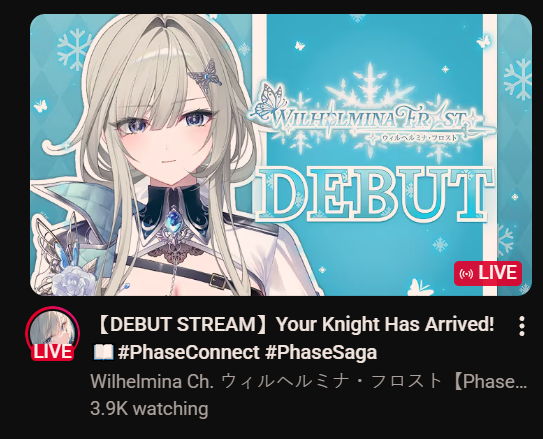
Task: Play the Wilhelmina Frost debut thumbnail
Action: (x=281, y=155)
